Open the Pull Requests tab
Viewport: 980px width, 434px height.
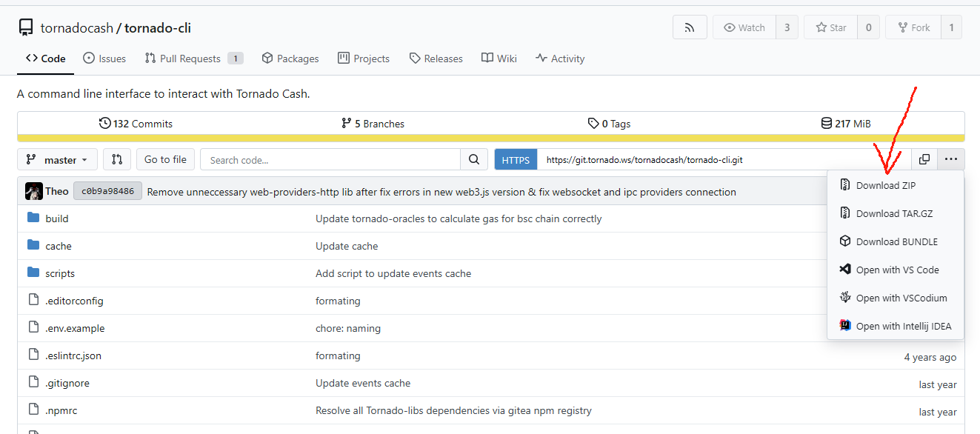click(194, 59)
